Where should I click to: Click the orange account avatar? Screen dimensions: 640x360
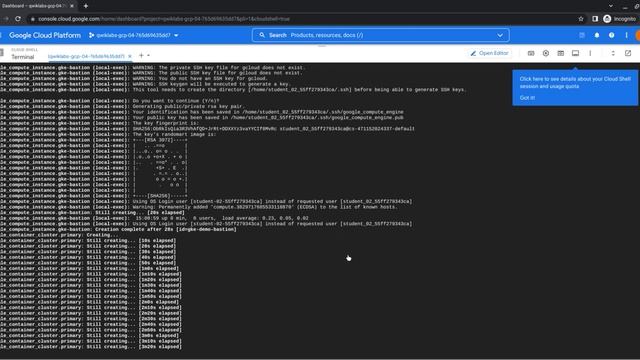(x=638, y=36)
